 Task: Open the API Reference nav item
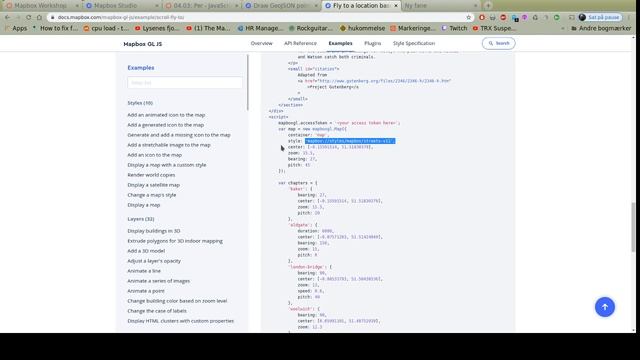pyautogui.click(x=300, y=43)
